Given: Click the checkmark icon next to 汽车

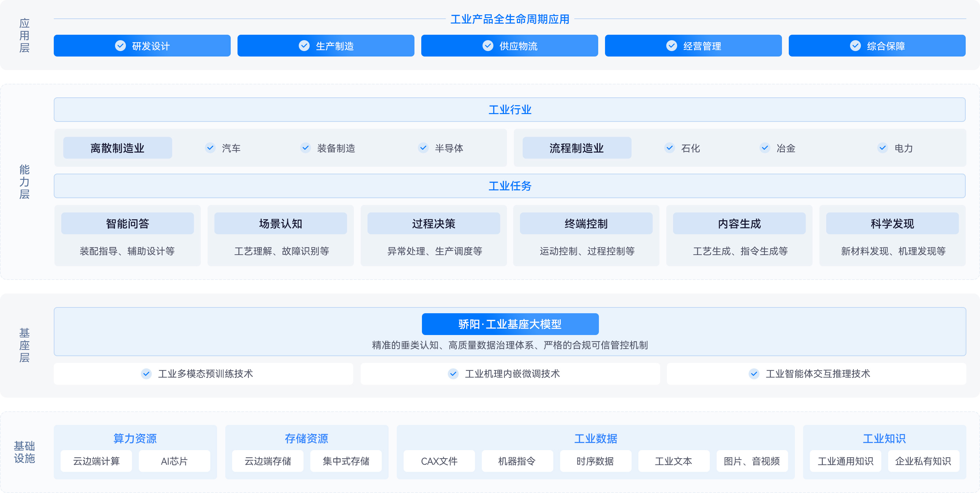Looking at the screenshot, I should click(210, 148).
